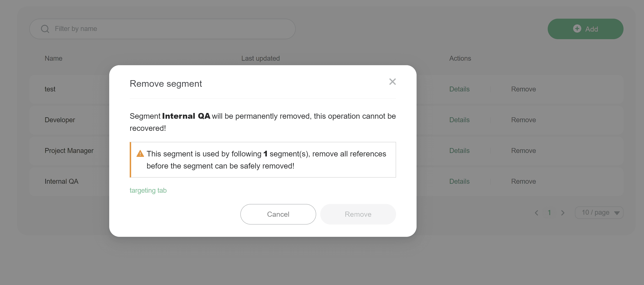Click the plus icon on Add
Screen dimensions: 644x285
(577, 28)
